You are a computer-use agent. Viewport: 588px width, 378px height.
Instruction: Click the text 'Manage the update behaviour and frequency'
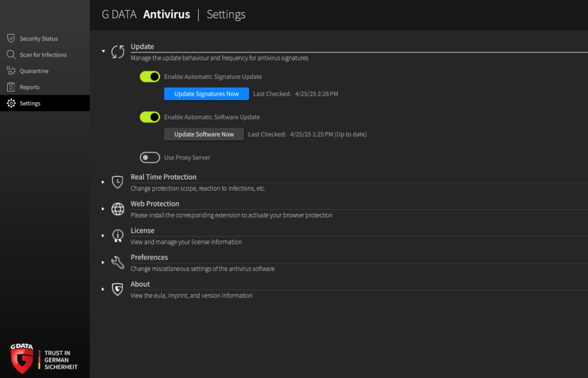[219, 58]
